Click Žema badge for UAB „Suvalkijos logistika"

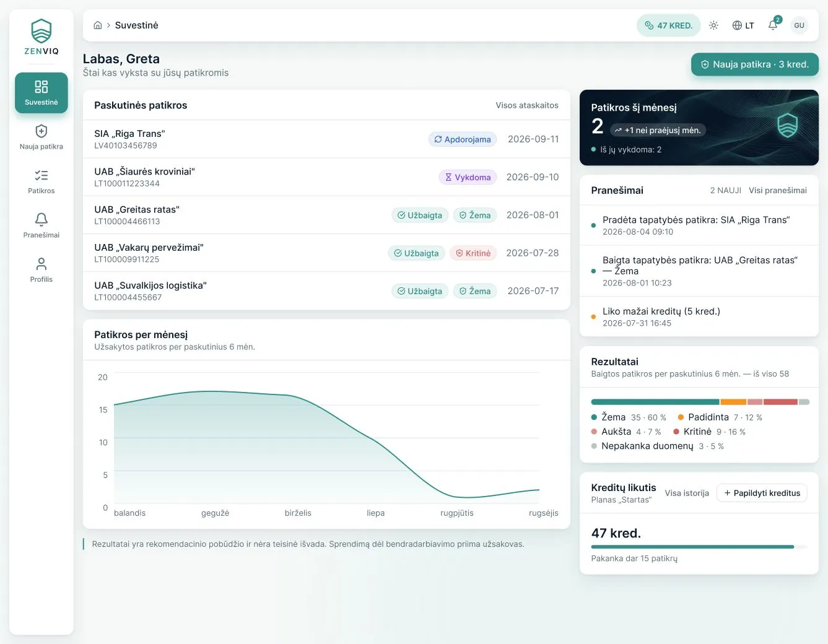475,291
